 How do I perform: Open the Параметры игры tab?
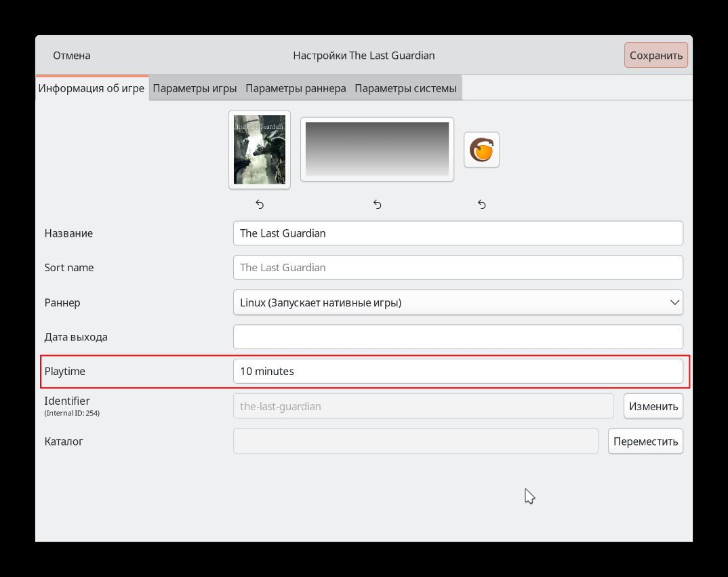[195, 88]
